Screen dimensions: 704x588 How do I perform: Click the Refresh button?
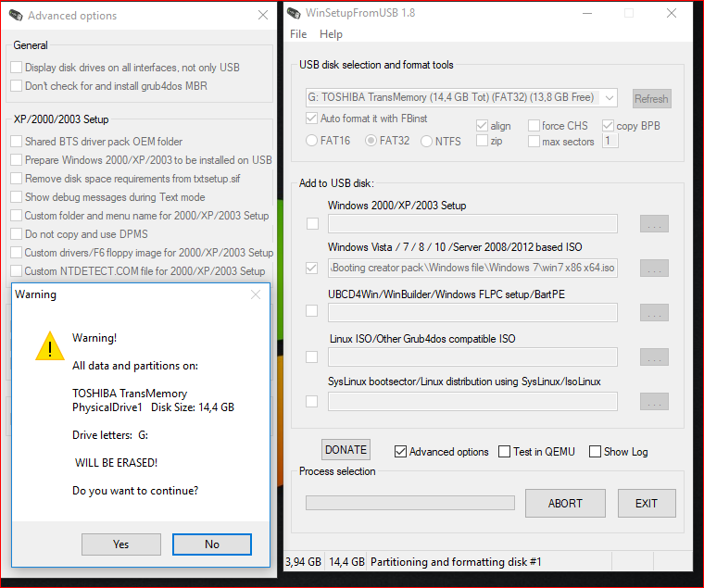click(x=651, y=99)
